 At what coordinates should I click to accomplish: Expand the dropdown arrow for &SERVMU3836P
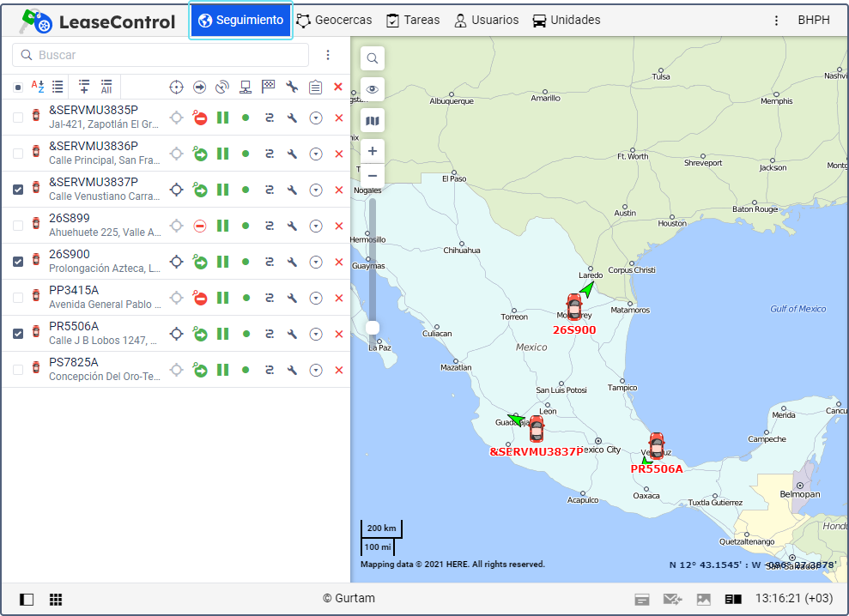[x=316, y=154]
